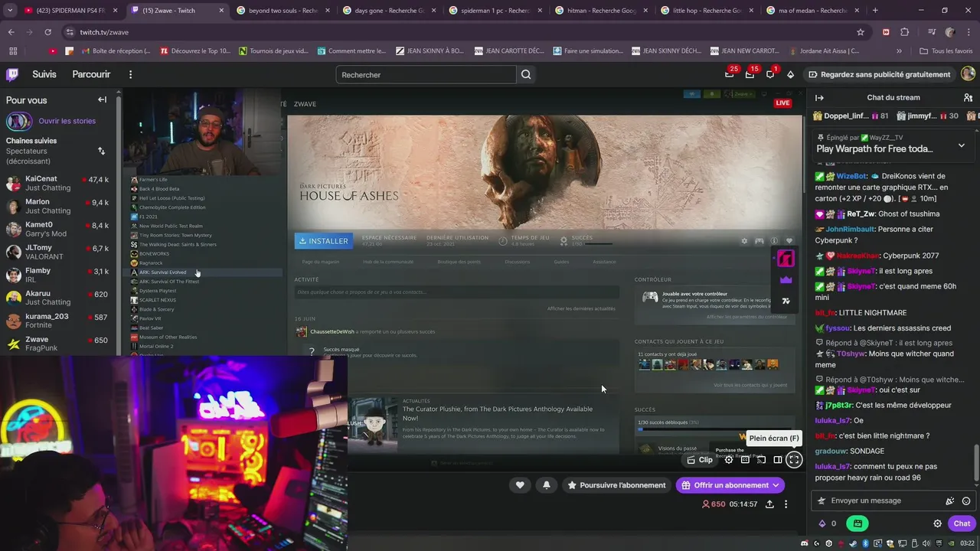This screenshot has width=980, height=551.
Task: Open Prime loot icon with 25 badge
Action: tap(730, 74)
